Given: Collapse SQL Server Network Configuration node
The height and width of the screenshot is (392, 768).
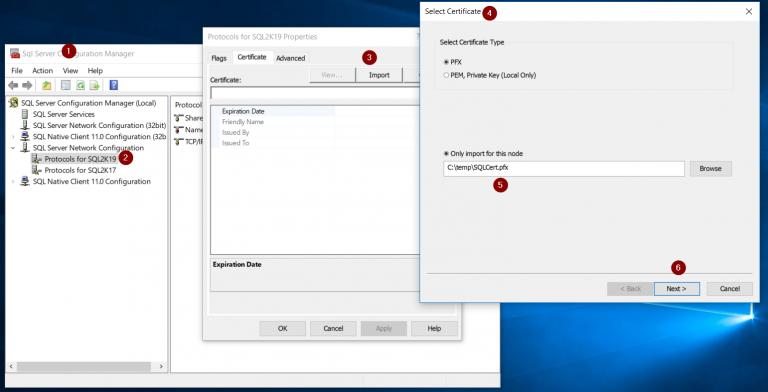Looking at the screenshot, I should tap(13, 147).
